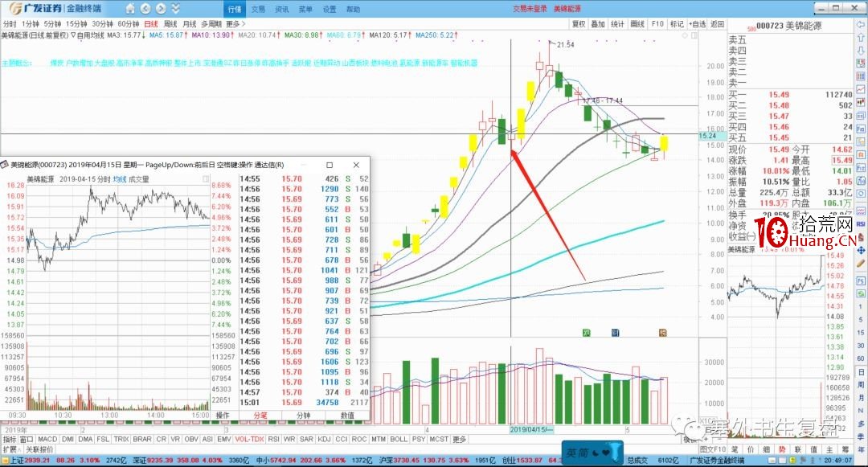Open the 菜单 menu
Viewport: 868px width, 467px height.
[x=305, y=10]
